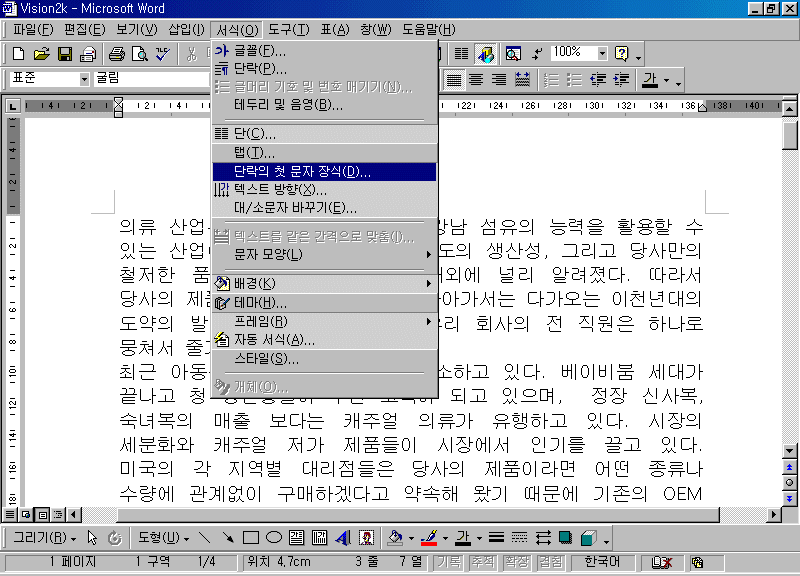Open the 그리기(R) drawing menu button
The width and height of the screenshot is (800, 576).
[44, 538]
